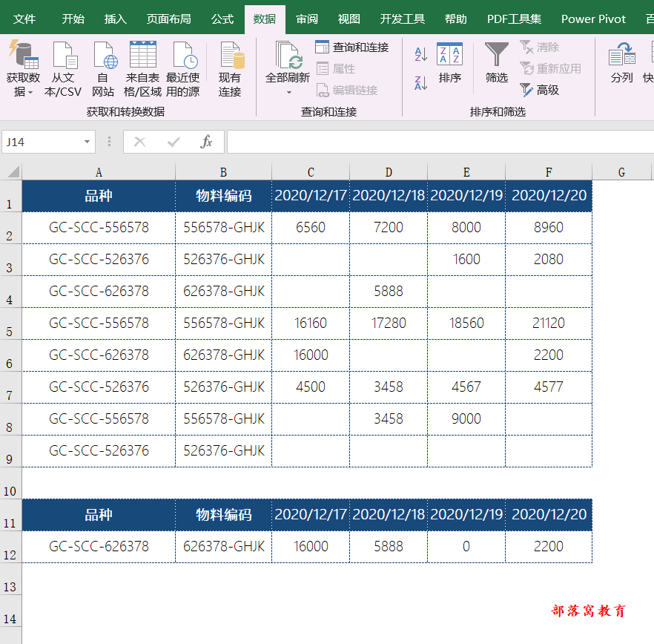Click cell C6 with value 16000
Screen dimensions: 654x644
[310, 355]
